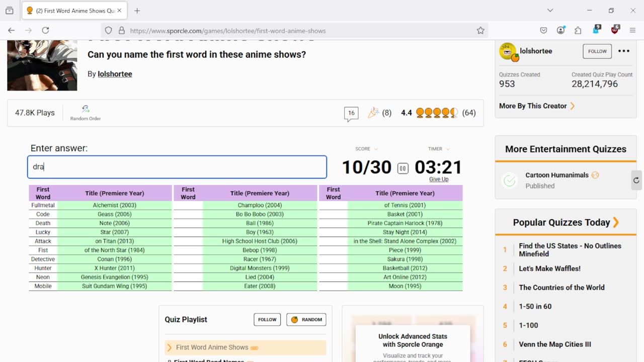Open Let's Make Waffles! quiz

click(x=550, y=268)
